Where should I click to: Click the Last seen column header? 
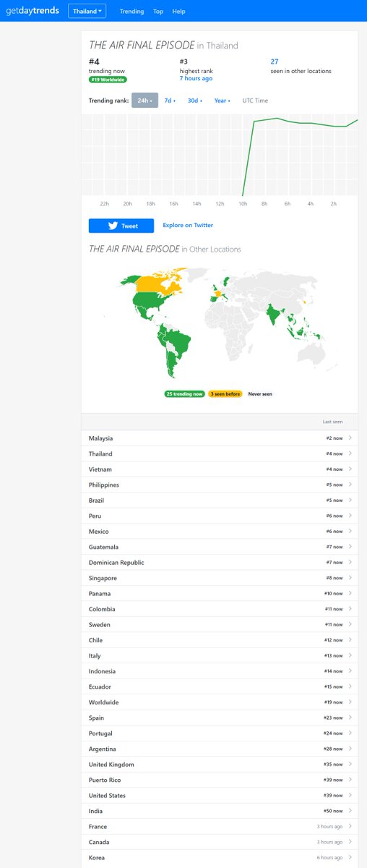click(333, 422)
